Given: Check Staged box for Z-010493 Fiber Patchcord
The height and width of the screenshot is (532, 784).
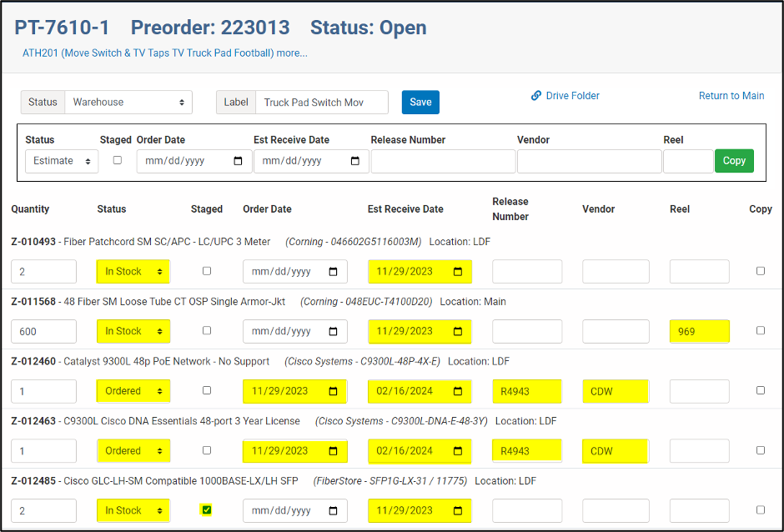Looking at the screenshot, I should [x=207, y=271].
